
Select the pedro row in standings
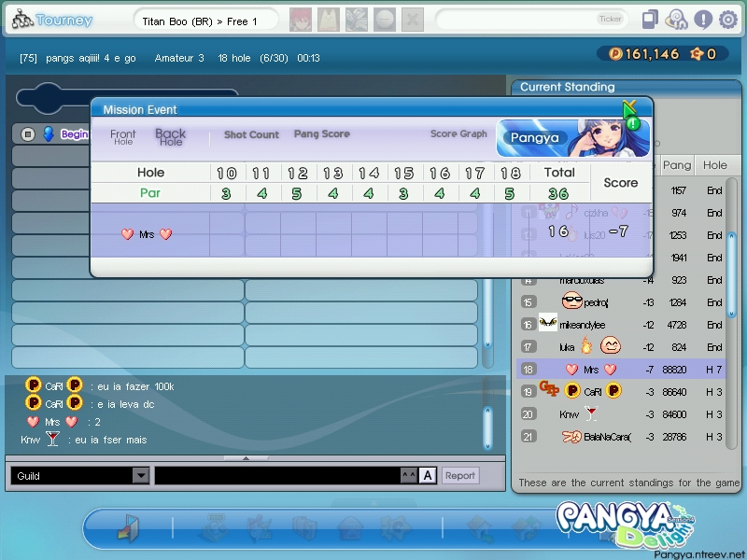coord(621,302)
